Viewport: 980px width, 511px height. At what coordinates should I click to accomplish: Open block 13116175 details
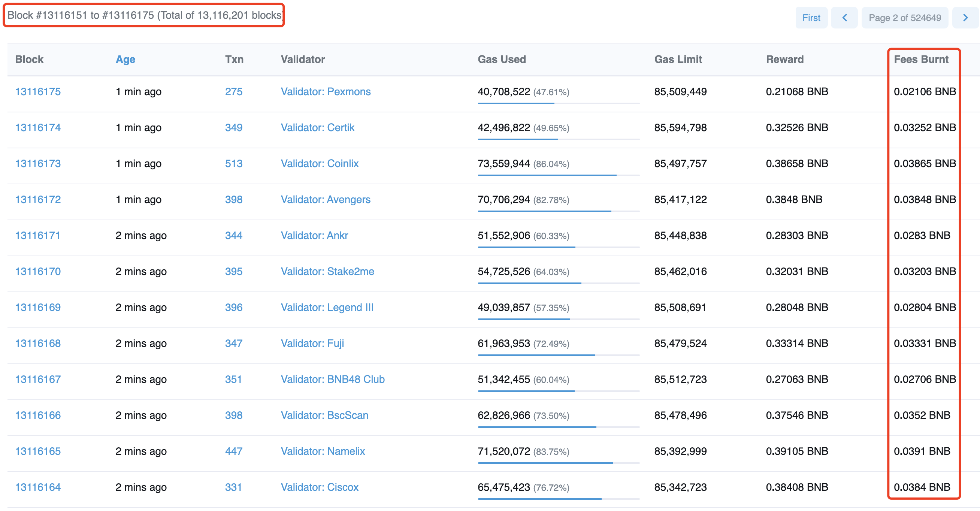point(38,92)
